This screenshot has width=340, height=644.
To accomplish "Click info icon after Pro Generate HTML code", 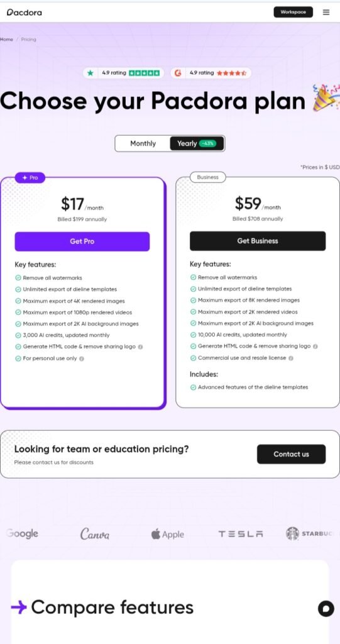I will coord(140,347).
